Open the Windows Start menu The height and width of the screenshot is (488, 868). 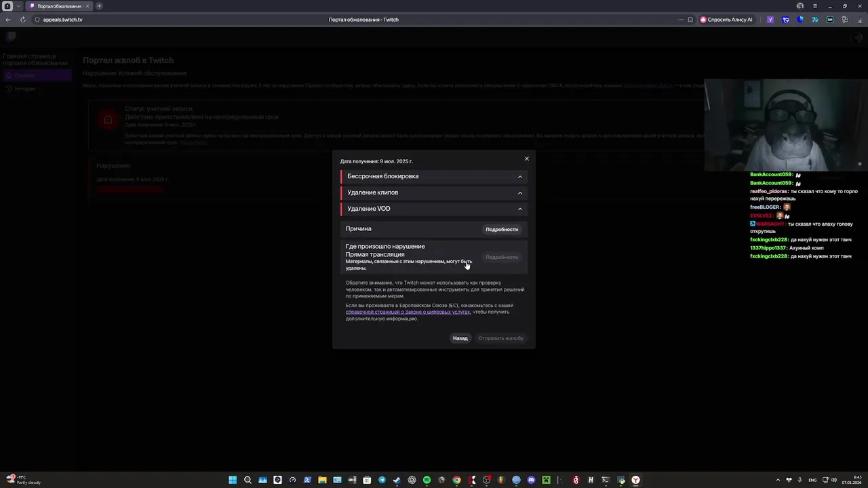tap(233, 480)
